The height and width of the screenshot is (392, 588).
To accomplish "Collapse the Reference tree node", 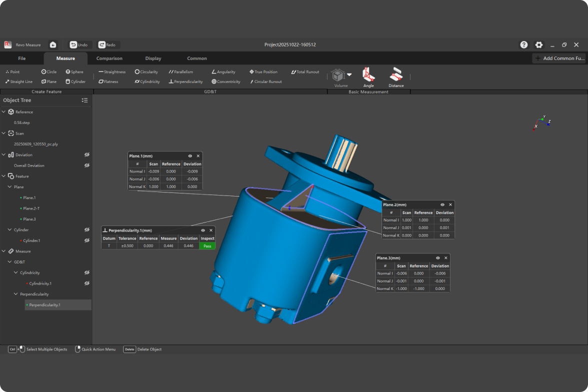I will (x=4, y=112).
